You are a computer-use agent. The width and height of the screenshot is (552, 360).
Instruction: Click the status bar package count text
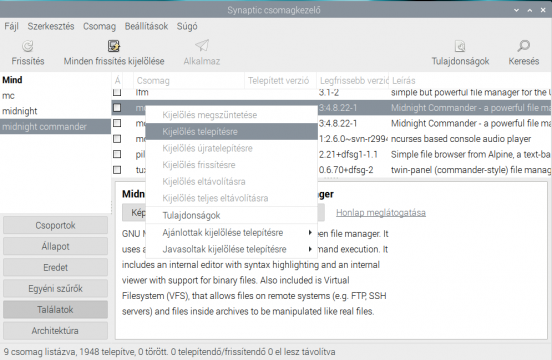tap(169, 352)
